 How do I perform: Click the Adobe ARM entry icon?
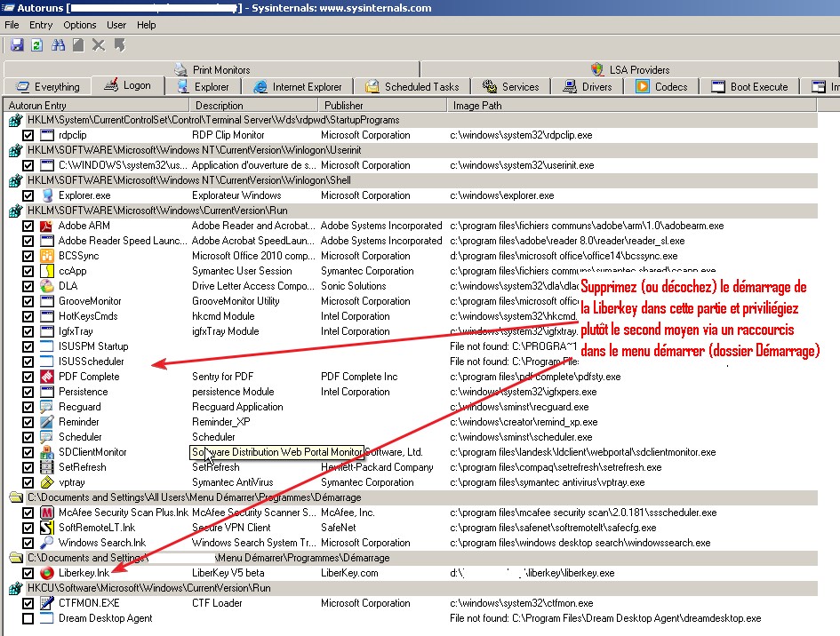pyautogui.click(x=47, y=226)
